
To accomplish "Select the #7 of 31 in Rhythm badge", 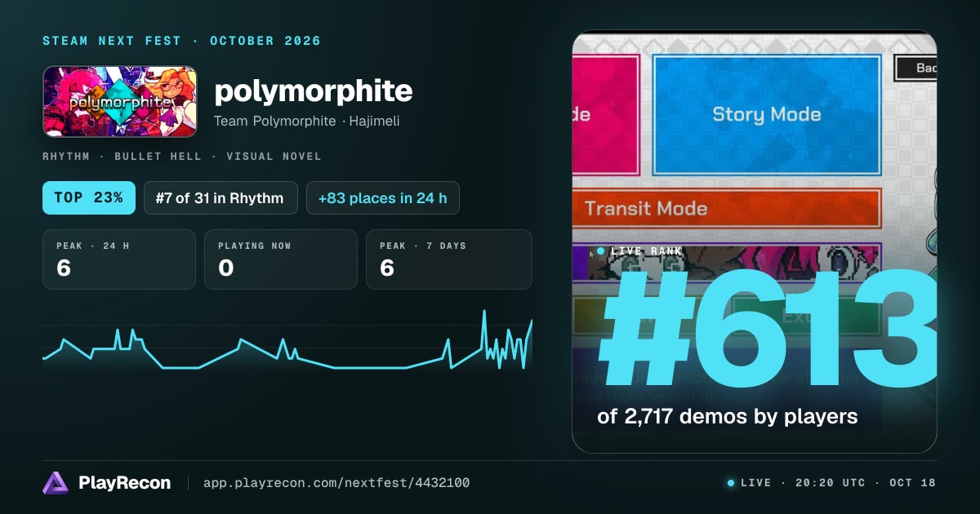I will (220, 197).
